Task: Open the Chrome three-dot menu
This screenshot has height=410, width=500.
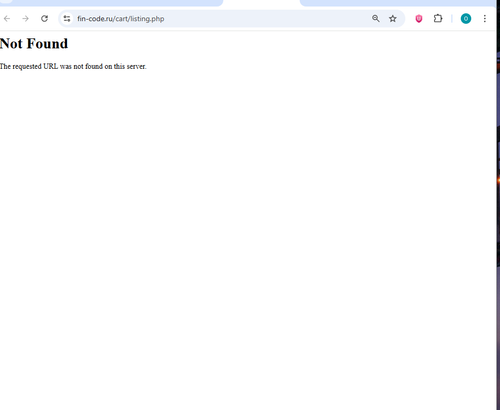Action: click(485, 19)
